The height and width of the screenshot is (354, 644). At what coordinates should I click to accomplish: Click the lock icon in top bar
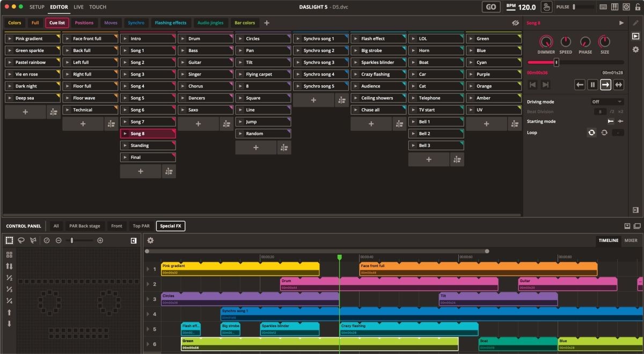click(x=638, y=7)
